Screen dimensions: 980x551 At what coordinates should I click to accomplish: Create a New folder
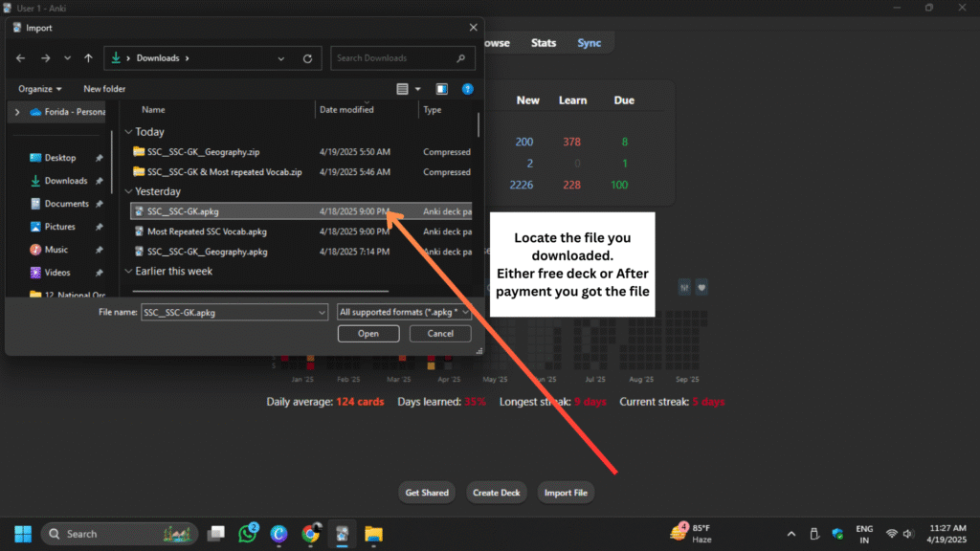104,89
